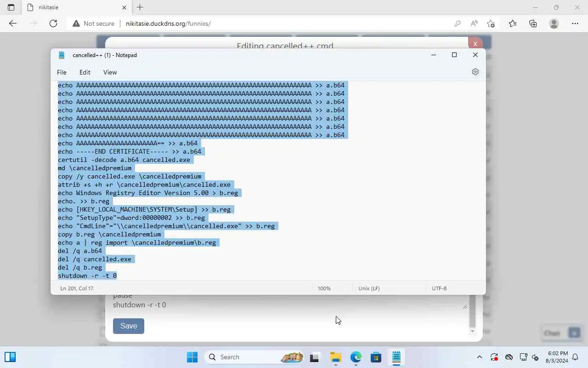Show hidden system tray icons
The width and height of the screenshot is (588, 368).
(x=480, y=357)
